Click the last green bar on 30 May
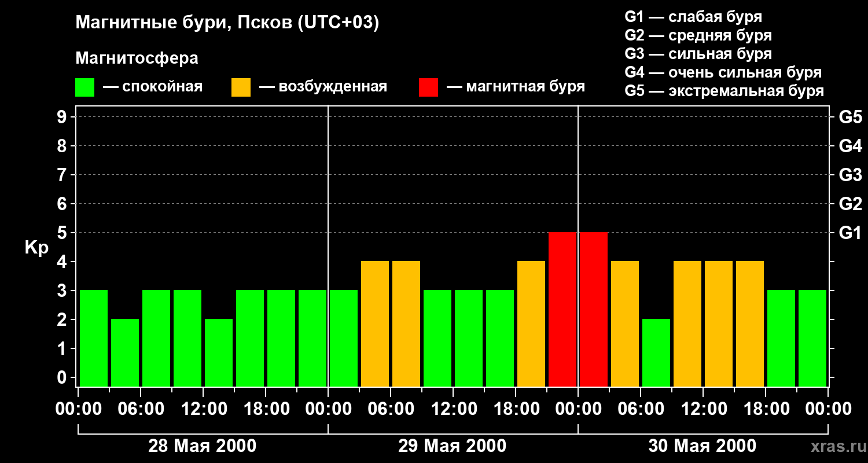The image size is (868, 463). click(x=812, y=338)
